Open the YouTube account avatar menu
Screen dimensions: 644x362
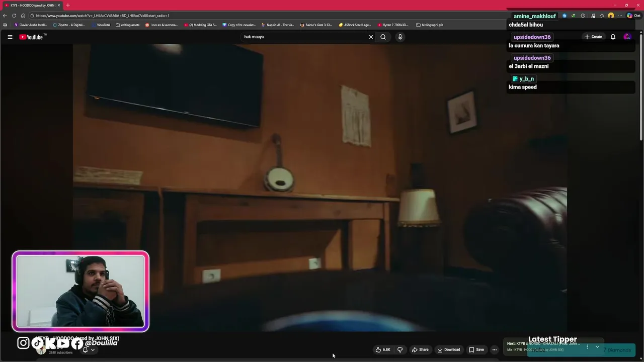627,37
